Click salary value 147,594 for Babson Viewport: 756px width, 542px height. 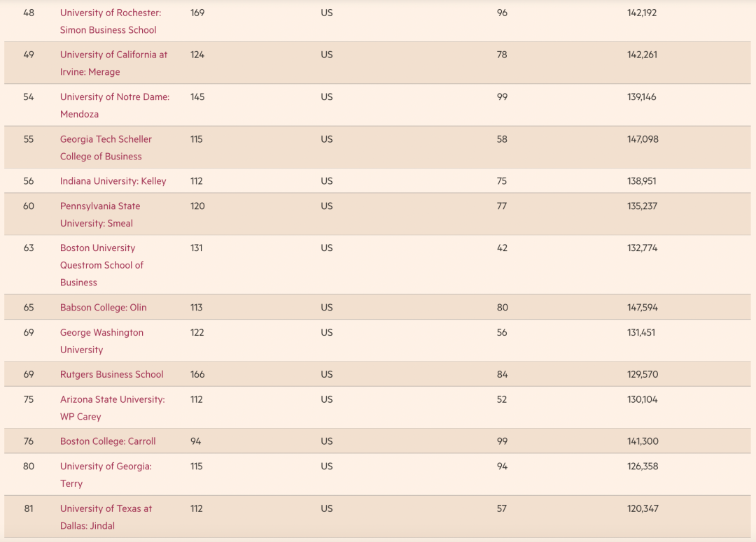[x=642, y=308]
